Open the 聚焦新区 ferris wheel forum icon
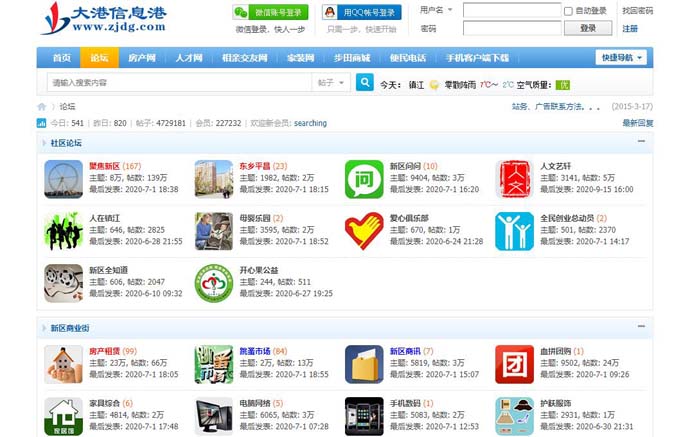Screen dimensions: 690x437 pos(63,179)
